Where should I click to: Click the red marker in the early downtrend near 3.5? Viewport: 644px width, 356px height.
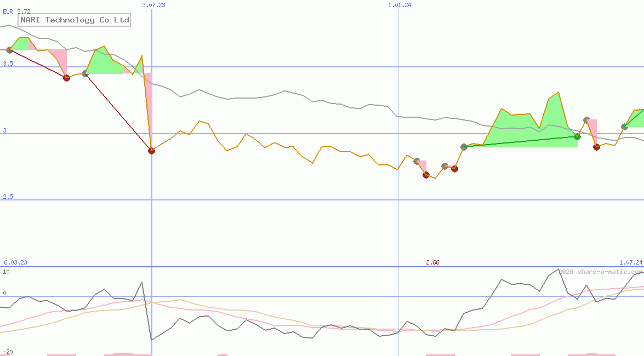pos(66,78)
